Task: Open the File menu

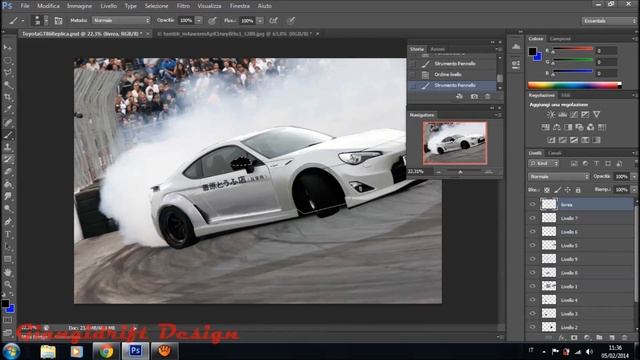Action: (x=25, y=6)
